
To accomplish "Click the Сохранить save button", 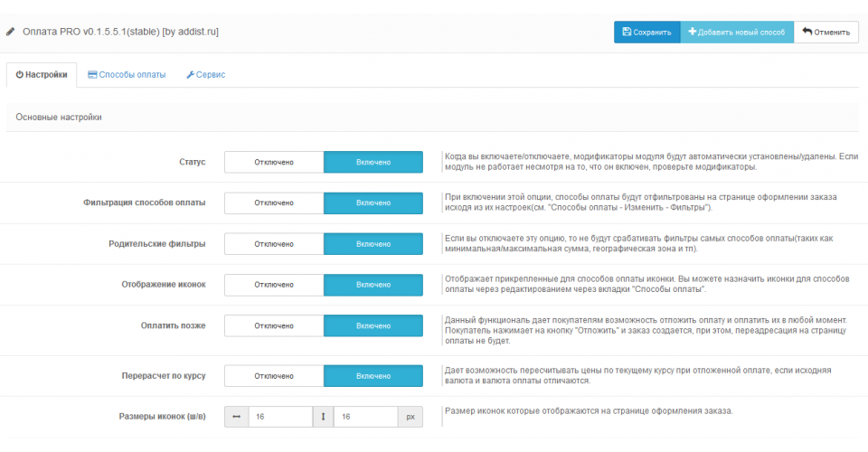I will pos(647,33).
